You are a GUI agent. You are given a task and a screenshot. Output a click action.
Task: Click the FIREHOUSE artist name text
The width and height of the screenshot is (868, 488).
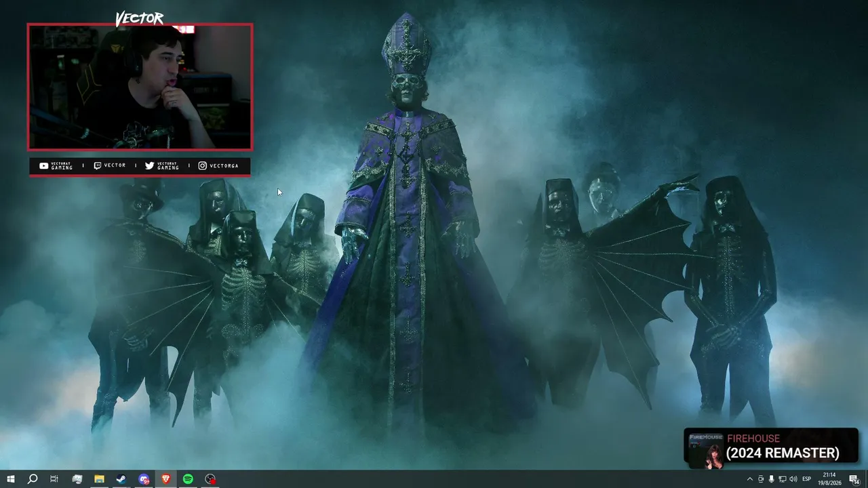753,439
